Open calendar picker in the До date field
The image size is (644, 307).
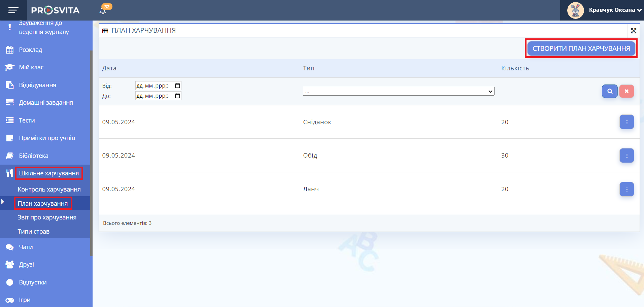pyautogui.click(x=177, y=96)
